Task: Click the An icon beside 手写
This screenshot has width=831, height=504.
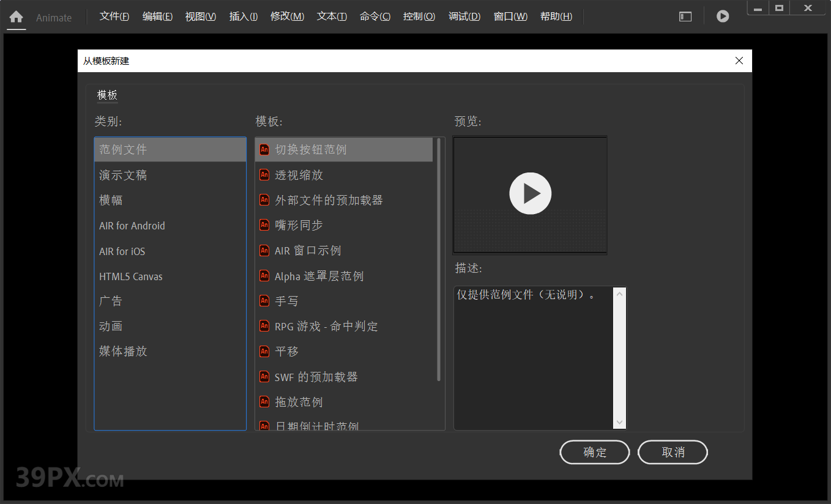Action: 264,300
